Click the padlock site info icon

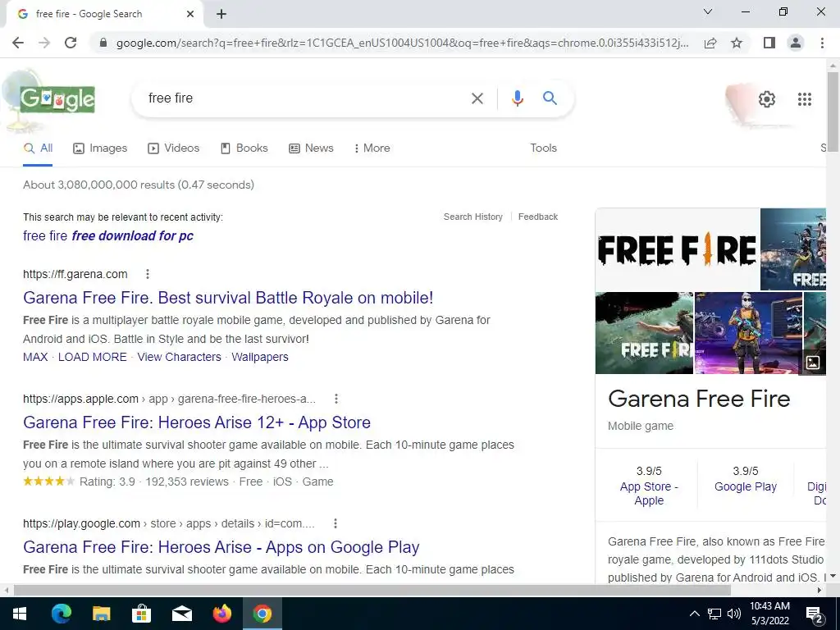[x=103, y=43]
